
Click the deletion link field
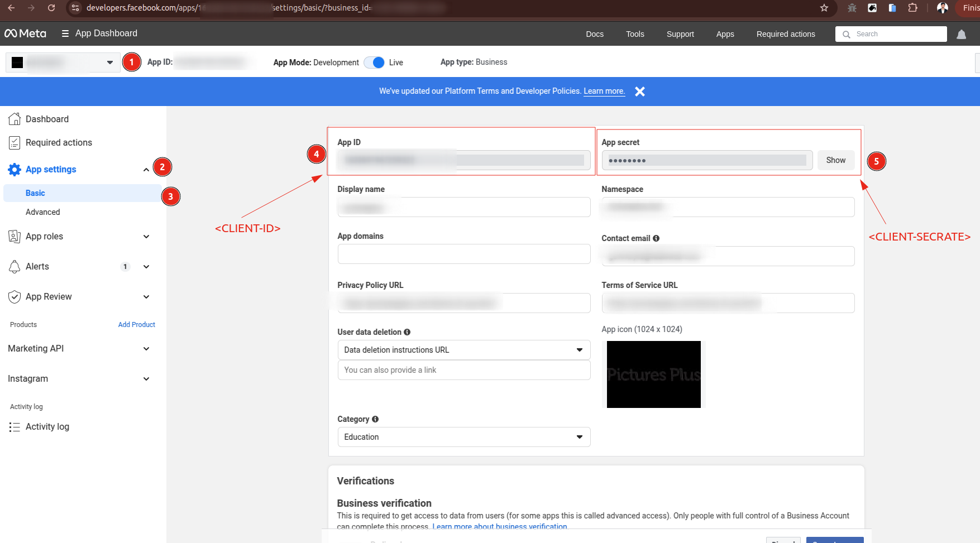464,370
